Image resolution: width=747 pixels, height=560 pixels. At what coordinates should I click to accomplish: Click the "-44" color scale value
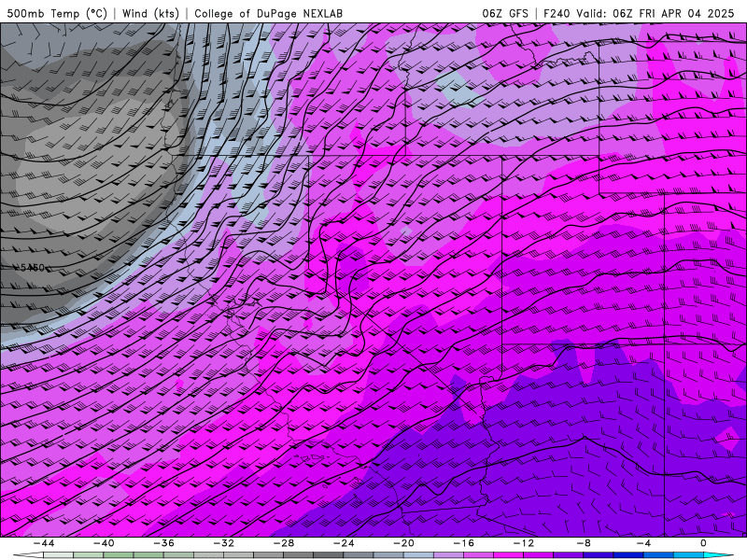pyautogui.click(x=43, y=543)
